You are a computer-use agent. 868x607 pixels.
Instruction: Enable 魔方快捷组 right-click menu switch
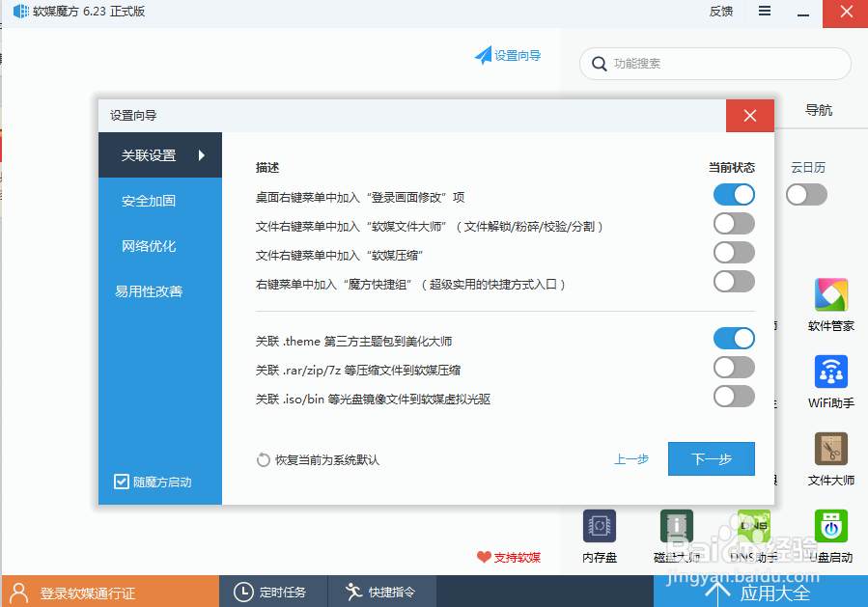pyautogui.click(x=734, y=281)
